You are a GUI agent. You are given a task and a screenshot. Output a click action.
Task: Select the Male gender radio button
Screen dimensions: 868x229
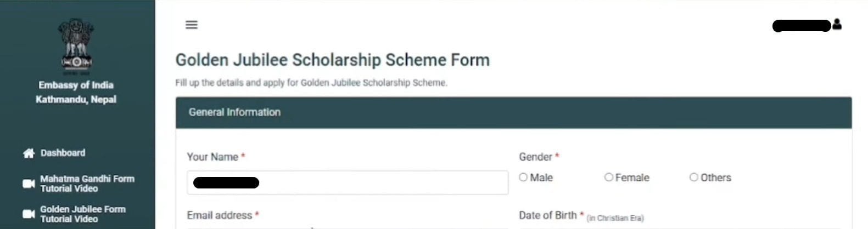(523, 178)
